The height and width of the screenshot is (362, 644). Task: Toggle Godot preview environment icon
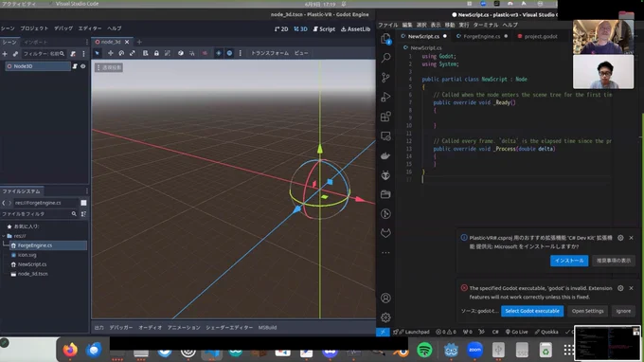pos(229,53)
